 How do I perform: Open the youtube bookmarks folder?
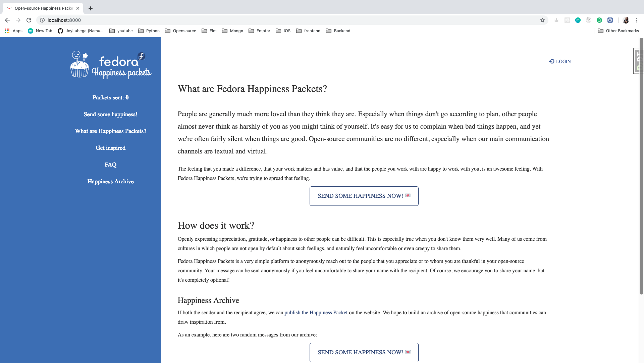click(121, 31)
